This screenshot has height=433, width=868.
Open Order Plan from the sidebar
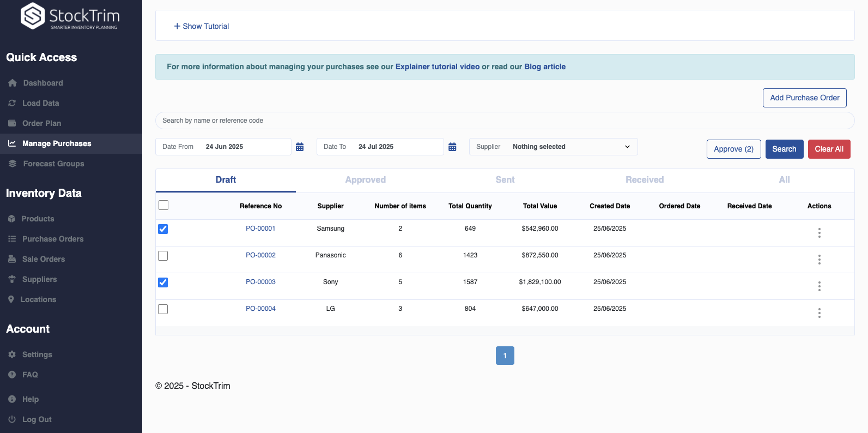[x=41, y=123]
